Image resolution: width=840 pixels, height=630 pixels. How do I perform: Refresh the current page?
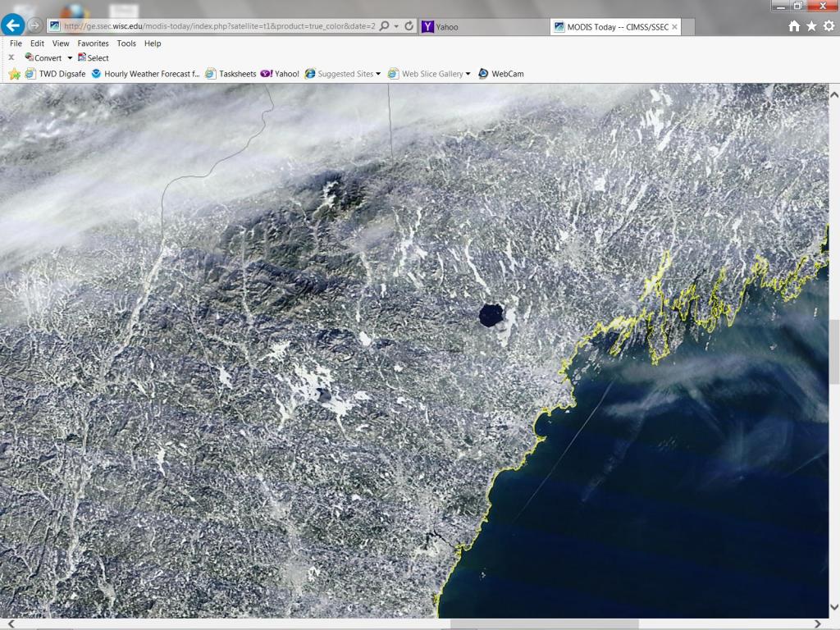(x=409, y=26)
